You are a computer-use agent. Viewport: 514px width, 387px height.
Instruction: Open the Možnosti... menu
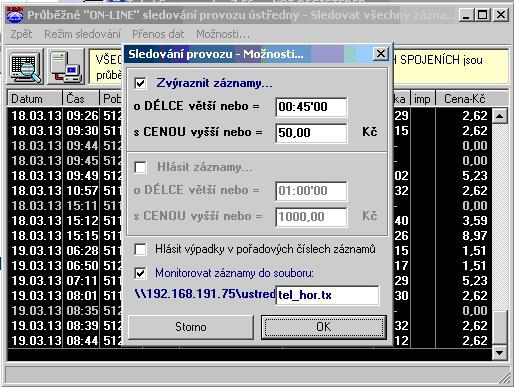coord(223,34)
